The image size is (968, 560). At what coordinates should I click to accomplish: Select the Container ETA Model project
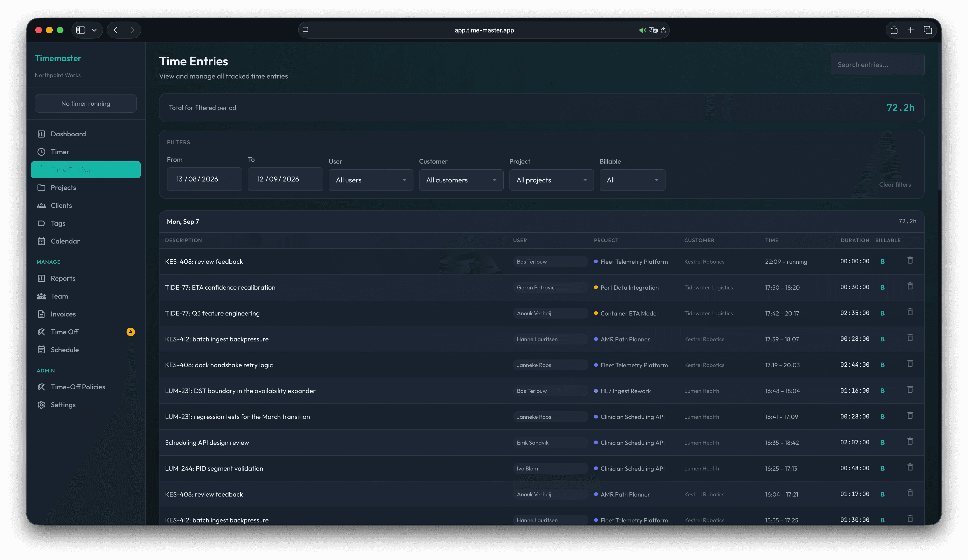click(x=629, y=314)
